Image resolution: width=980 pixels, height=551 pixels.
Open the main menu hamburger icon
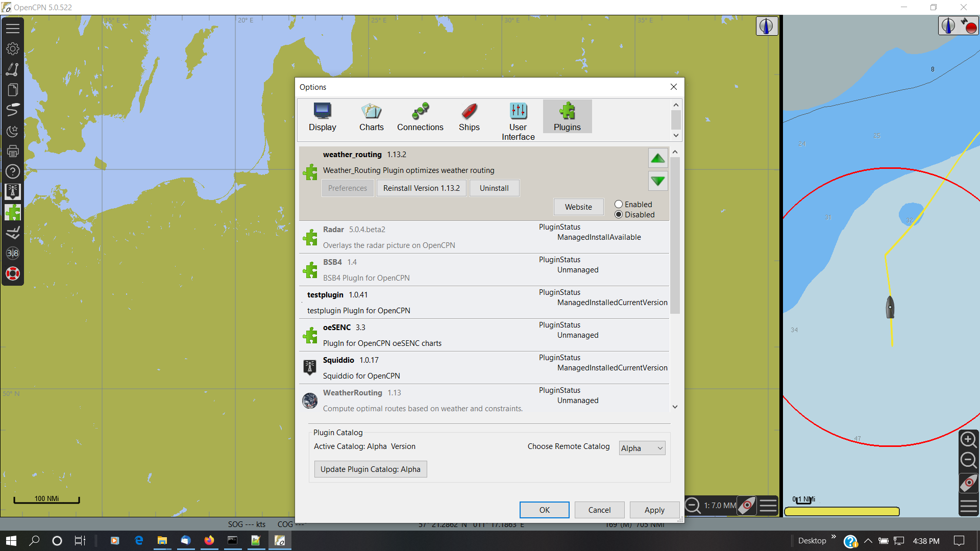13,29
